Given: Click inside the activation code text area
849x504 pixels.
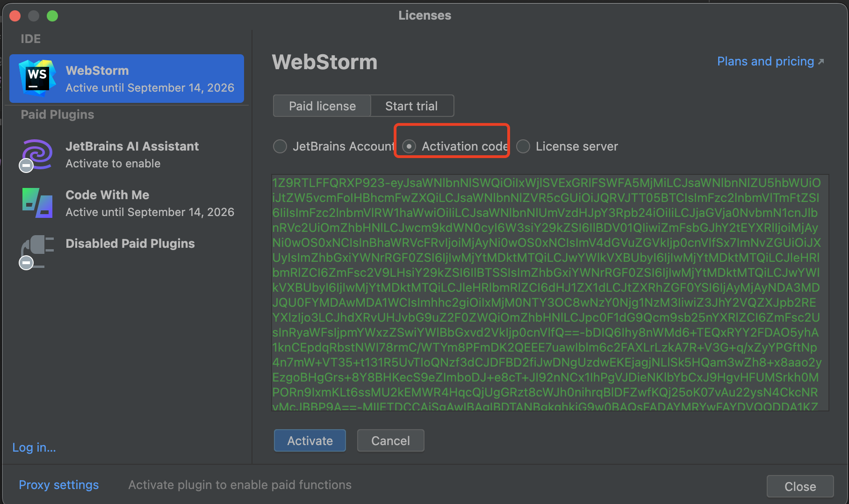Looking at the screenshot, I should [x=550, y=293].
